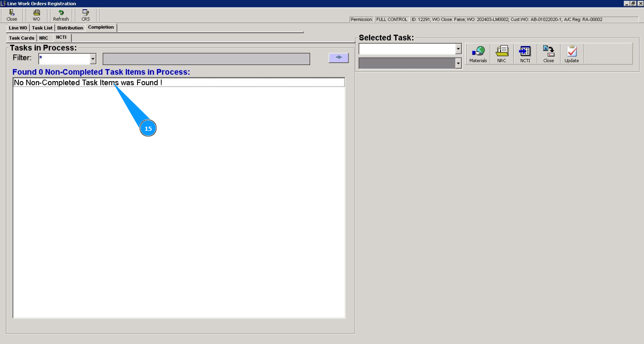Click the Close icon in Selected Task panel
Viewport: 644px width, 344px height.
coord(548,54)
